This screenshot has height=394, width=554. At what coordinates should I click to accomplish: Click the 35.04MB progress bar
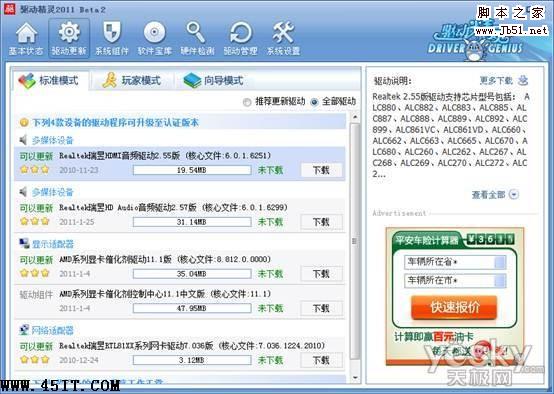pyautogui.click(x=192, y=274)
